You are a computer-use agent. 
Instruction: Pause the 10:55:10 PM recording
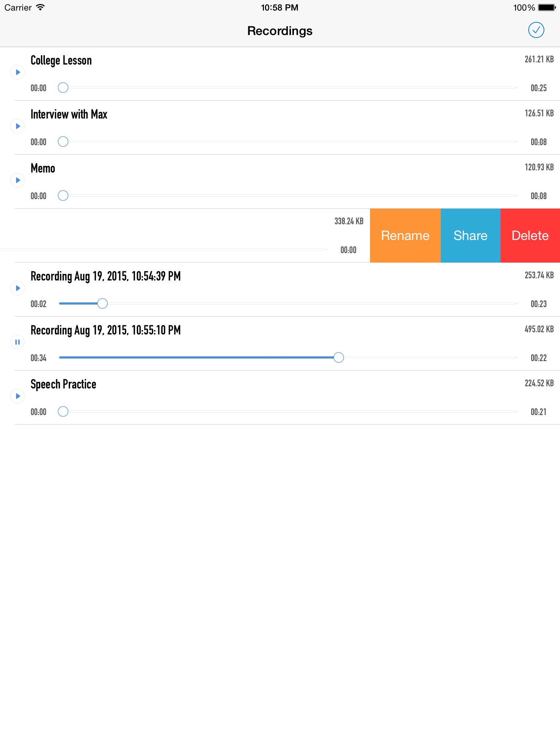point(17,342)
